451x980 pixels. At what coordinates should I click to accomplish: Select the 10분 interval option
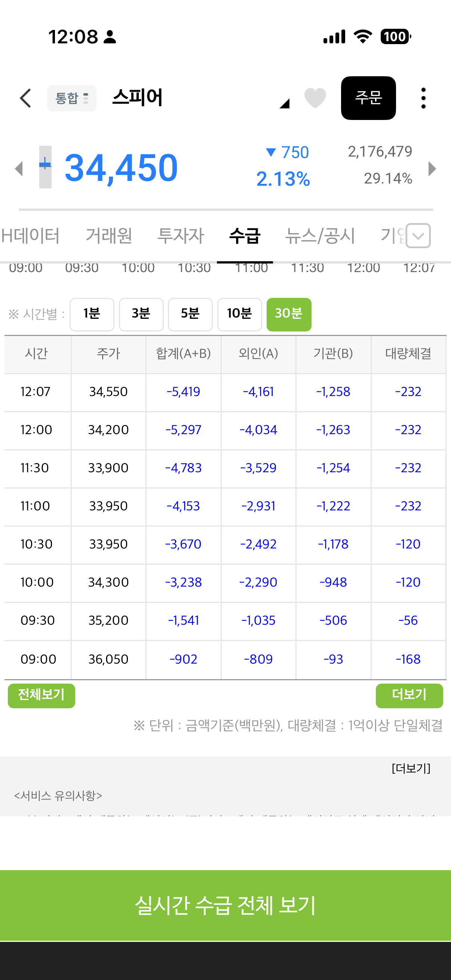pyautogui.click(x=239, y=314)
